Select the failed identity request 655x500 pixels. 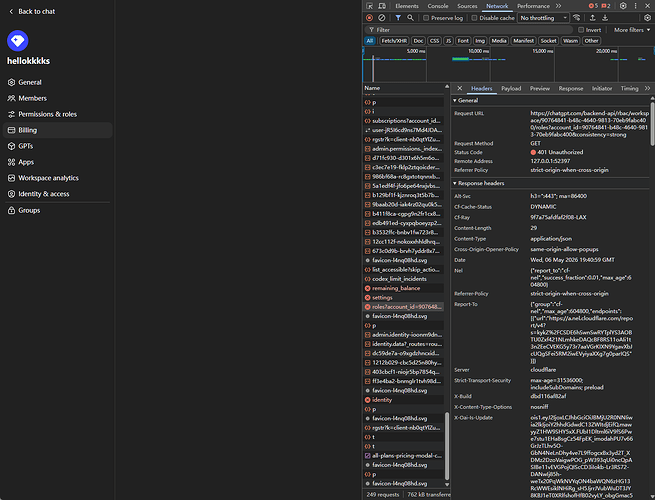(404, 400)
